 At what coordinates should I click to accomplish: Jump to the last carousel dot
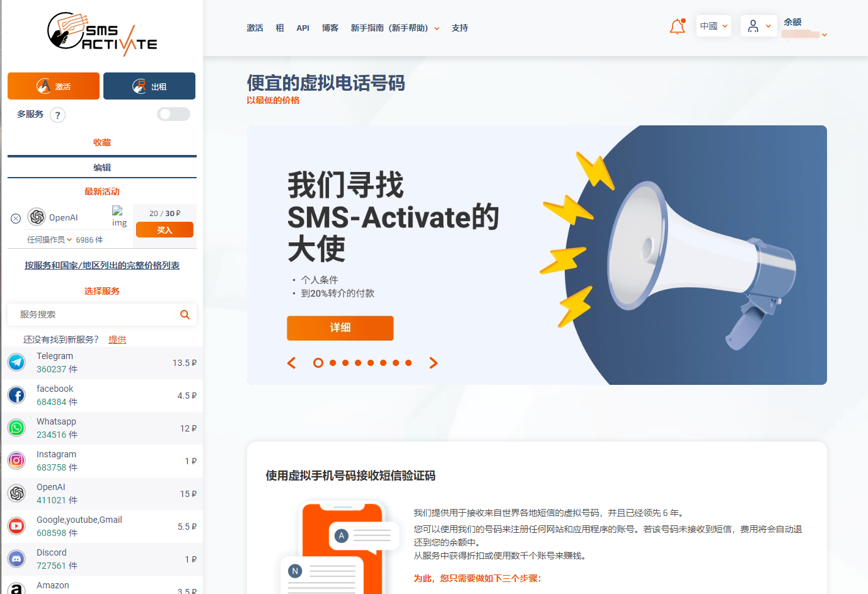point(408,363)
